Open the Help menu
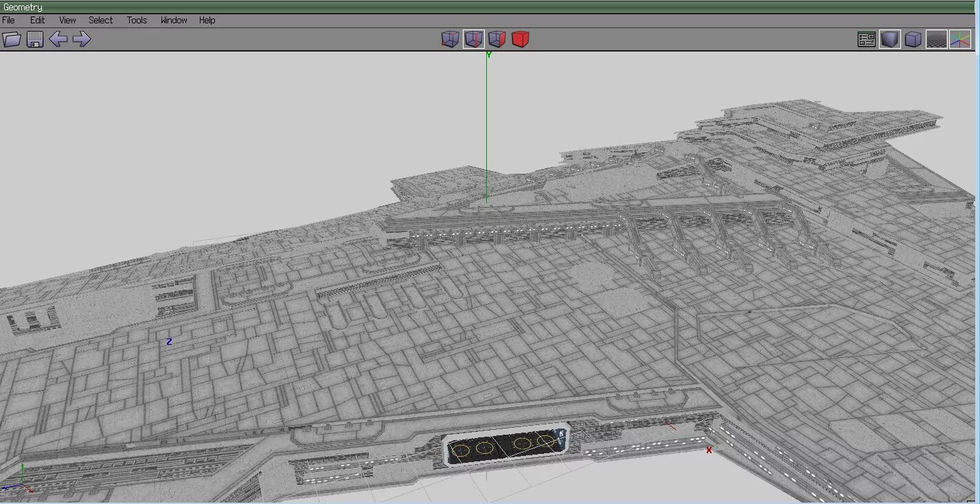The image size is (980, 504). [207, 20]
